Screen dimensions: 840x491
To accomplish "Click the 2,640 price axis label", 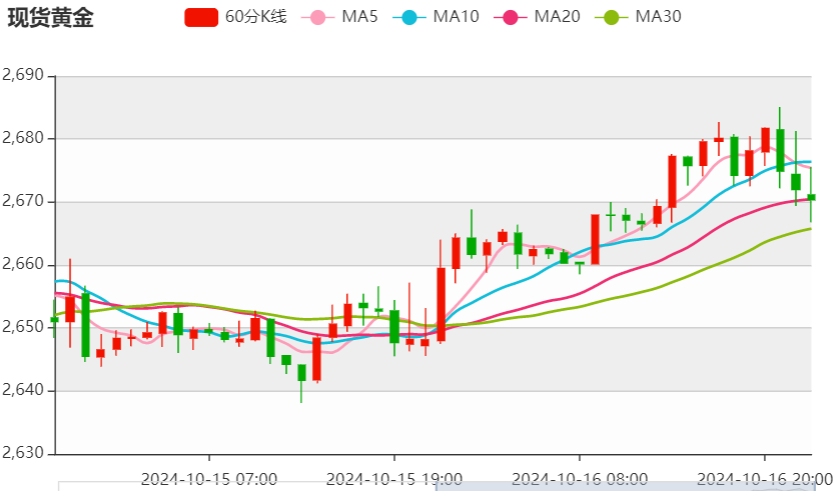I will click(x=23, y=390).
